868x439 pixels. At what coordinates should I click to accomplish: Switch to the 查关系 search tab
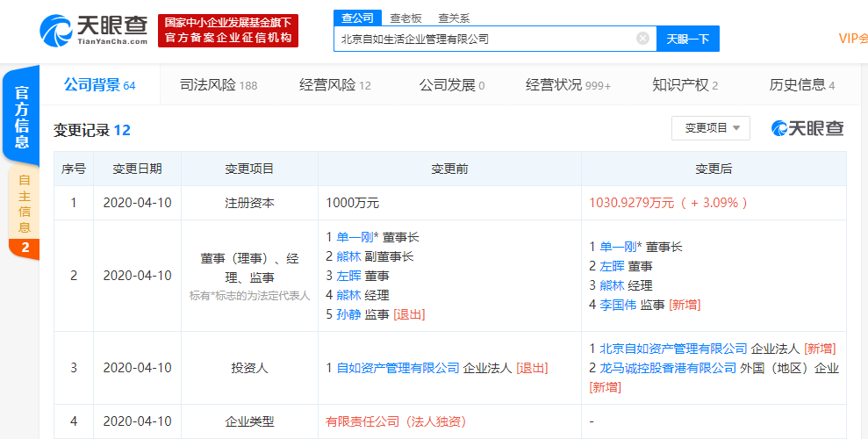tap(454, 18)
